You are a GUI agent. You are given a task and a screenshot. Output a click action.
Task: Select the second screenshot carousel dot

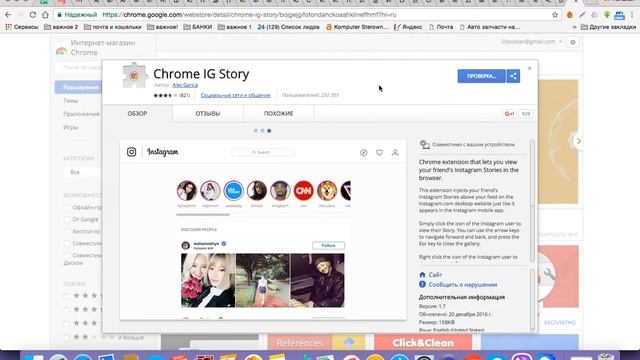click(262, 131)
